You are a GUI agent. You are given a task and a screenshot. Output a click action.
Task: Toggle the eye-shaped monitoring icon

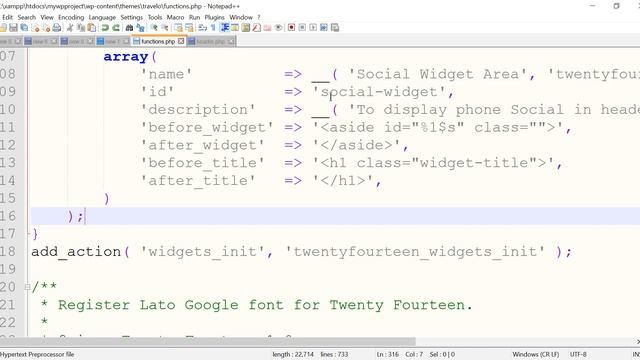(278, 28)
